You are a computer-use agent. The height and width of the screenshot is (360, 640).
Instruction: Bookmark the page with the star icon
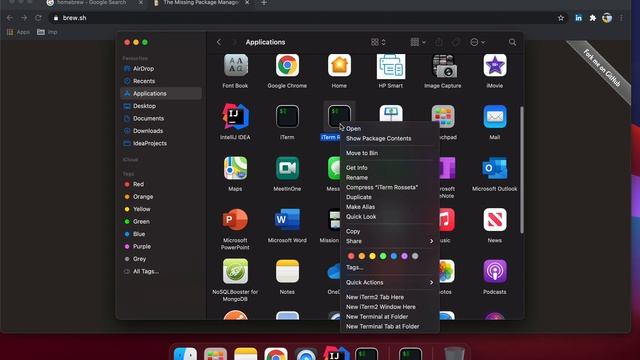click(561, 18)
